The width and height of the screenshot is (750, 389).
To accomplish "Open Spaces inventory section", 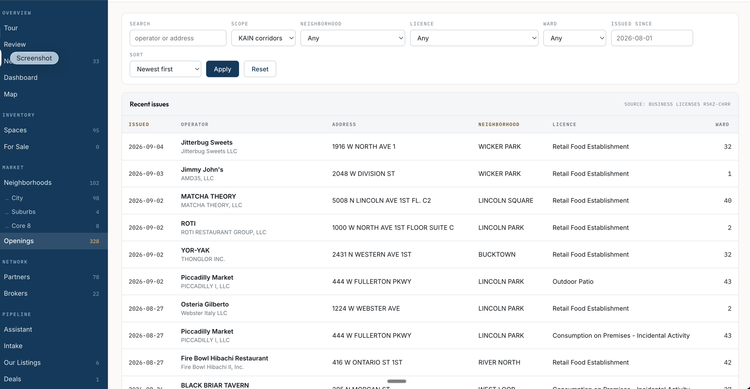I will (x=15, y=130).
